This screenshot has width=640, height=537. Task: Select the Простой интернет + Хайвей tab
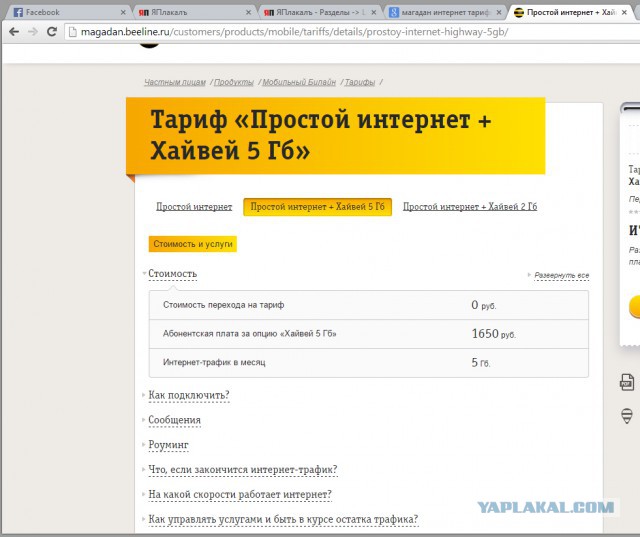(570, 12)
